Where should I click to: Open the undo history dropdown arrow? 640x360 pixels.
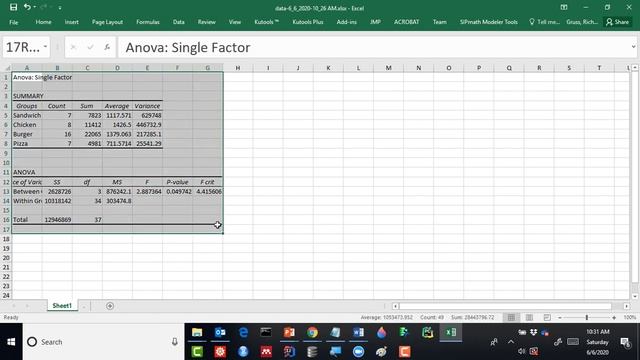point(34,7)
